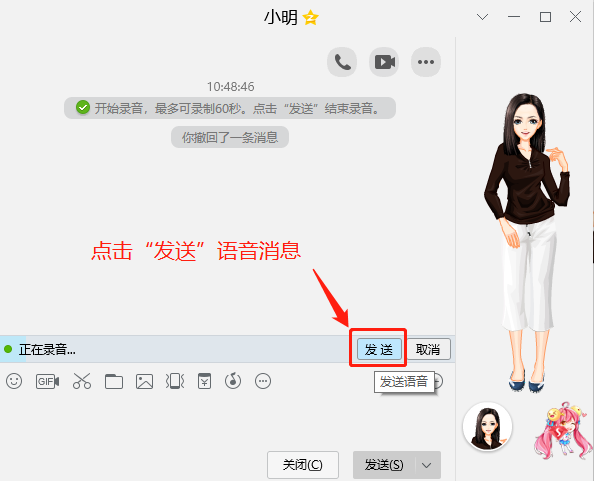
Task: Expand the send options dropdown arrow
Action: pos(427,465)
